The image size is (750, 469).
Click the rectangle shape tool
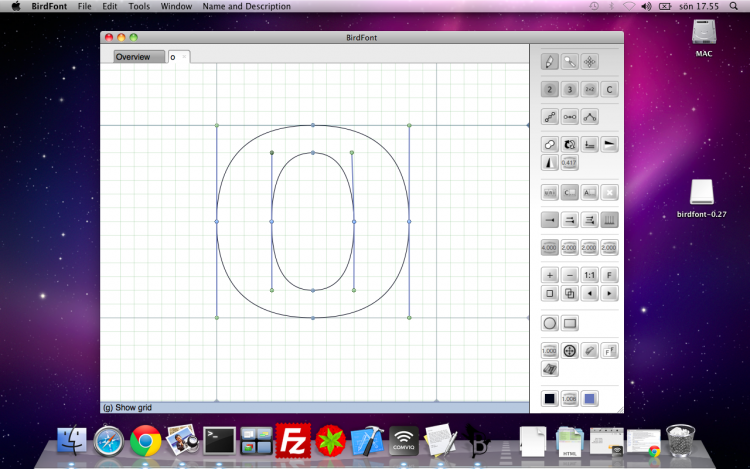coord(570,323)
